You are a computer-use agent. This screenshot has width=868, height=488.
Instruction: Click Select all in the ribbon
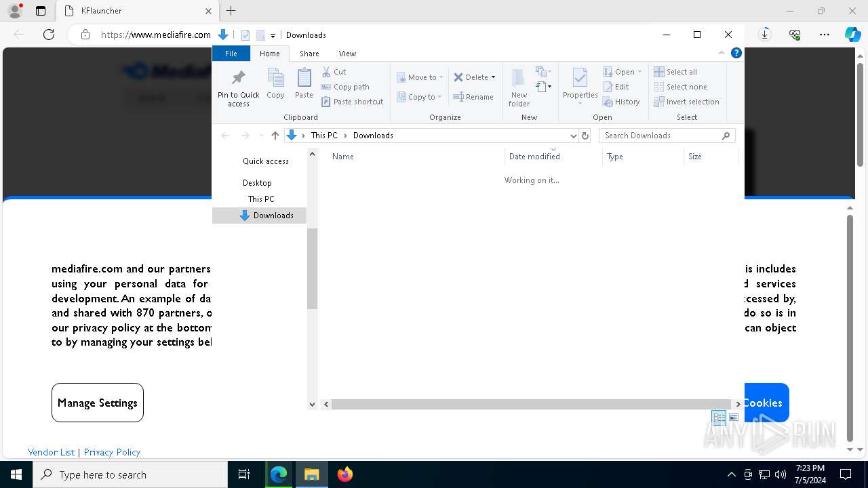675,72
